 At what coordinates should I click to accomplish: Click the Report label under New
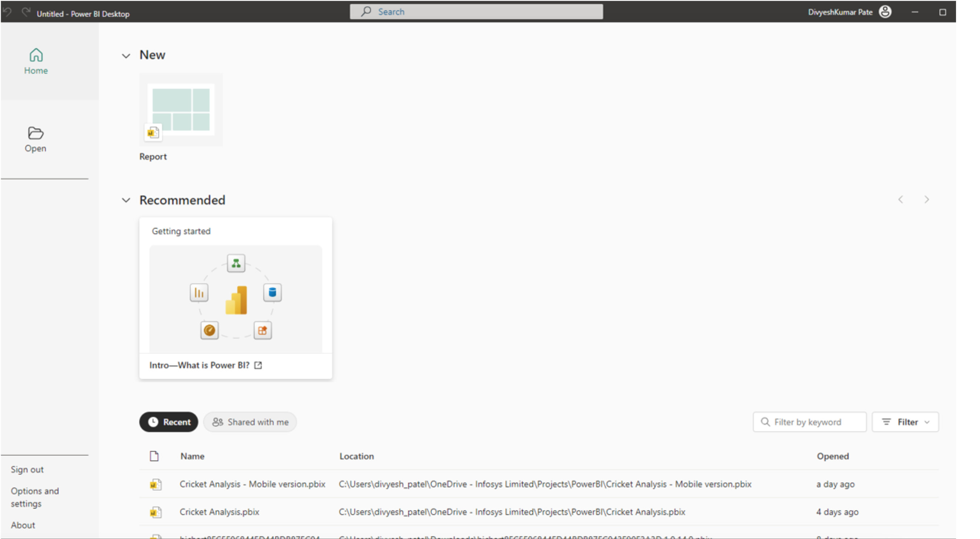coord(153,156)
